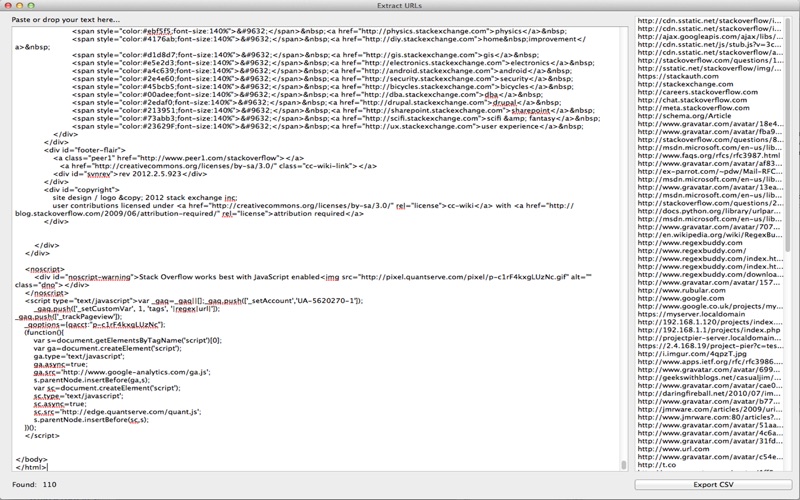
Task: Select the gravatar avatar/cae0 URL row
Action: (709, 386)
